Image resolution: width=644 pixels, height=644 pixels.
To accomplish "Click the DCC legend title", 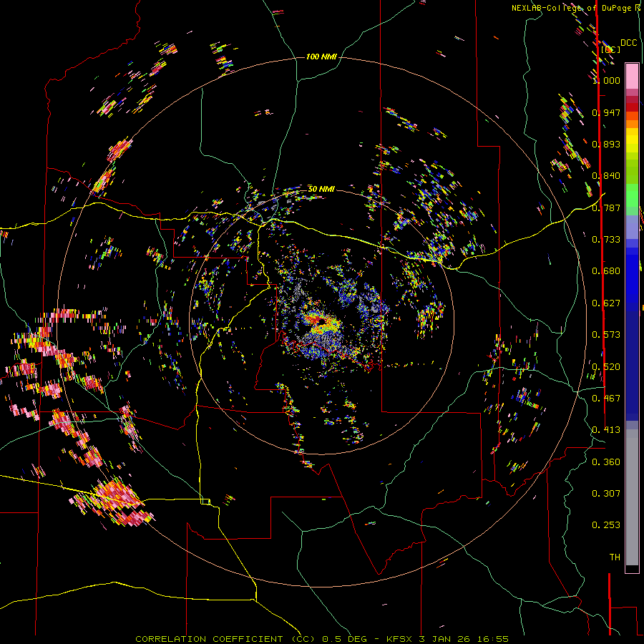I will point(628,43).
